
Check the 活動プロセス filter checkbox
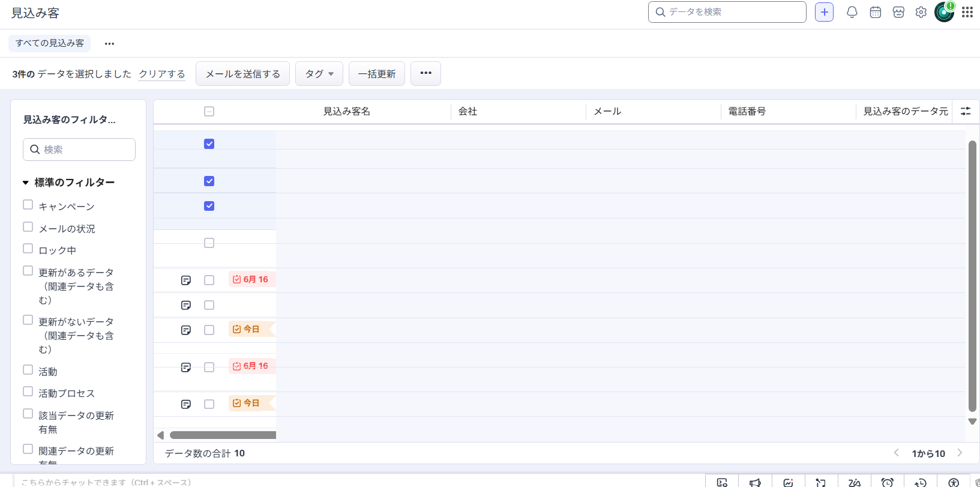coord(28,392)
